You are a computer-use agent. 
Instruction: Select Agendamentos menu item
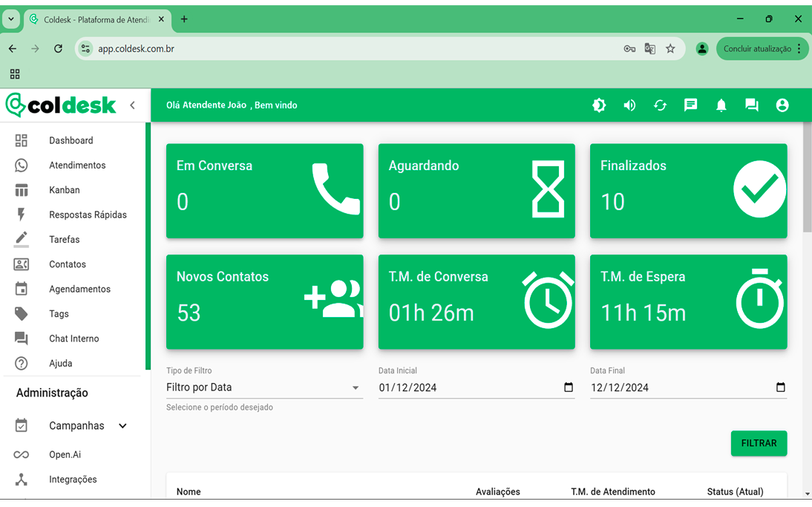[79, 290]
